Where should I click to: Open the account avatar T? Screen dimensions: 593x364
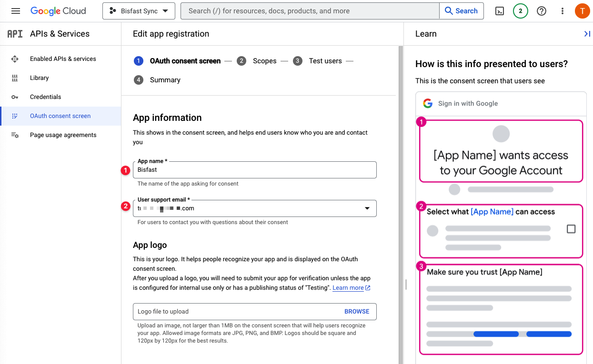(x=582, y=11)
